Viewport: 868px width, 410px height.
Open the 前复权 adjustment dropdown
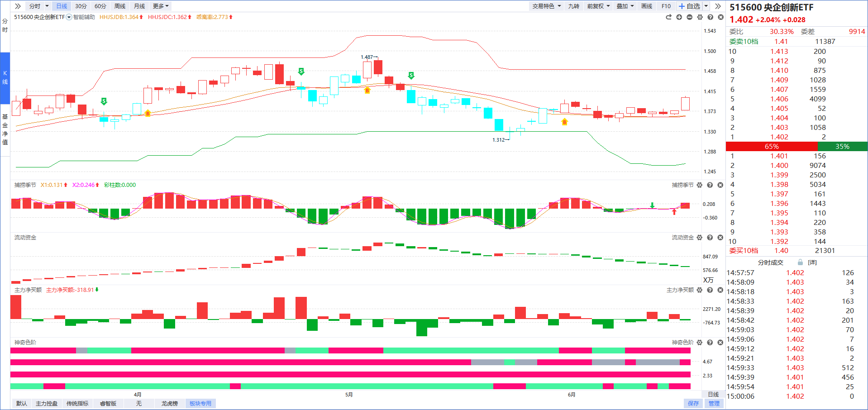(598, 6)
